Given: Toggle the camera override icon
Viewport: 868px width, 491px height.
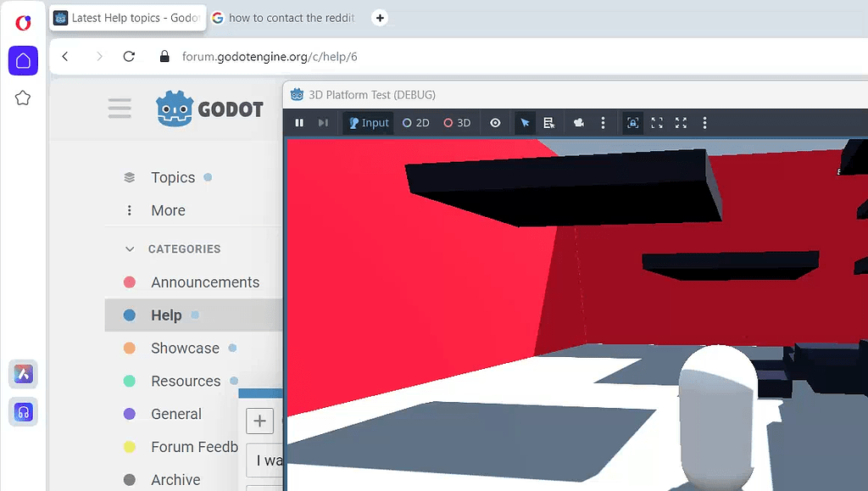Looking at the screenshot, I should (x=579, y=123).
